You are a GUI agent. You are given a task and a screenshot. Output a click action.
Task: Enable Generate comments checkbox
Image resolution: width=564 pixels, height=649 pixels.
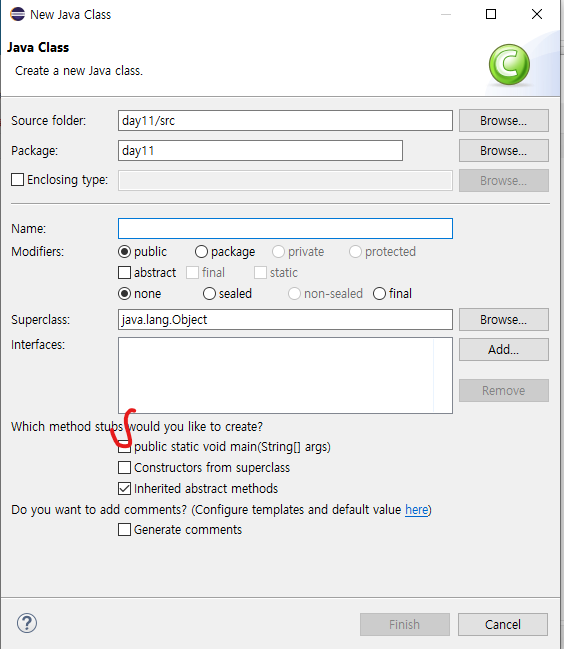(125, 530)
